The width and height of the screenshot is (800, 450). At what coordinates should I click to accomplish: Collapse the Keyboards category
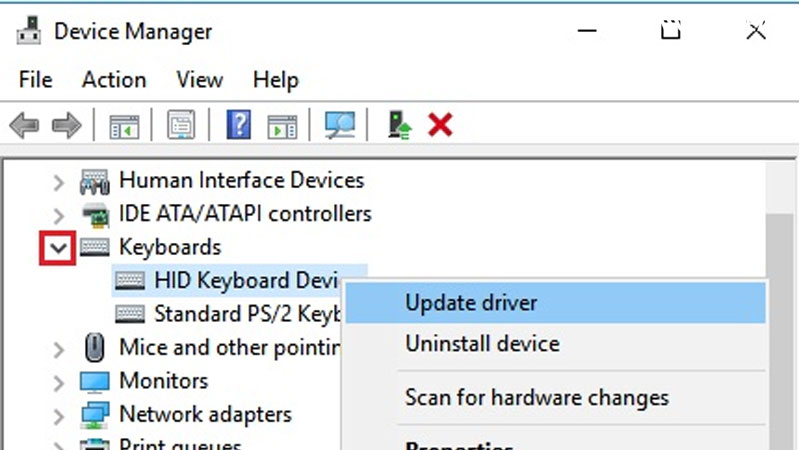click(x=59, y=247)
